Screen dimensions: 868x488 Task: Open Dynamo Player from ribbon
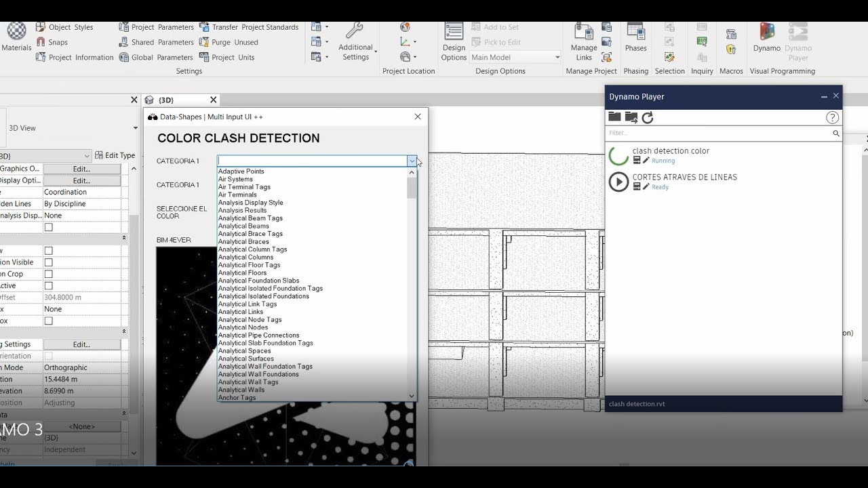[x=798, y=42]
